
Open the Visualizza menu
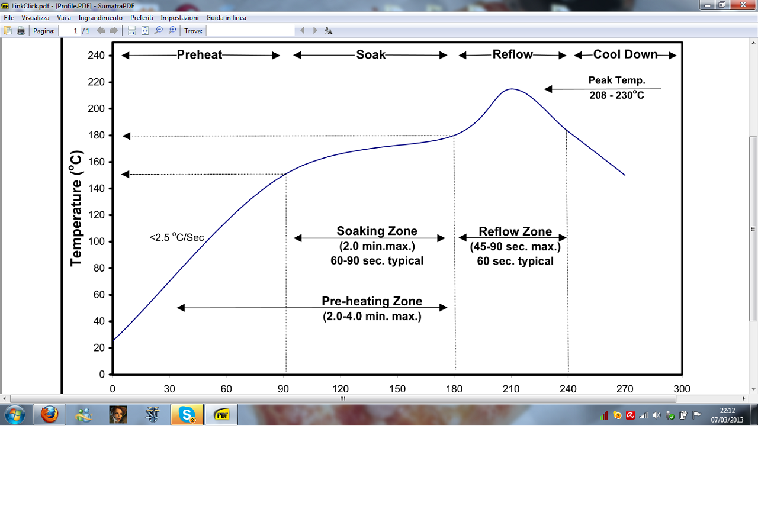tap(36, 18)
